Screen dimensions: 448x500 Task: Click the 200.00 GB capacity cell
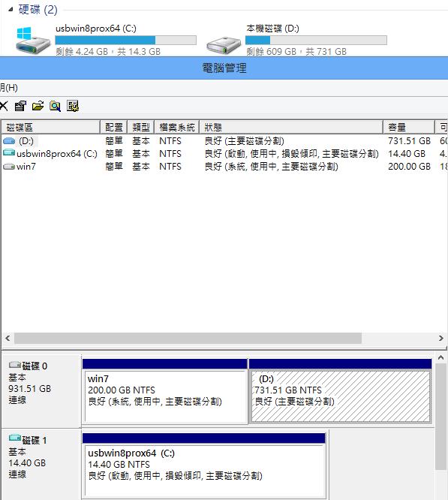[409, 167]
